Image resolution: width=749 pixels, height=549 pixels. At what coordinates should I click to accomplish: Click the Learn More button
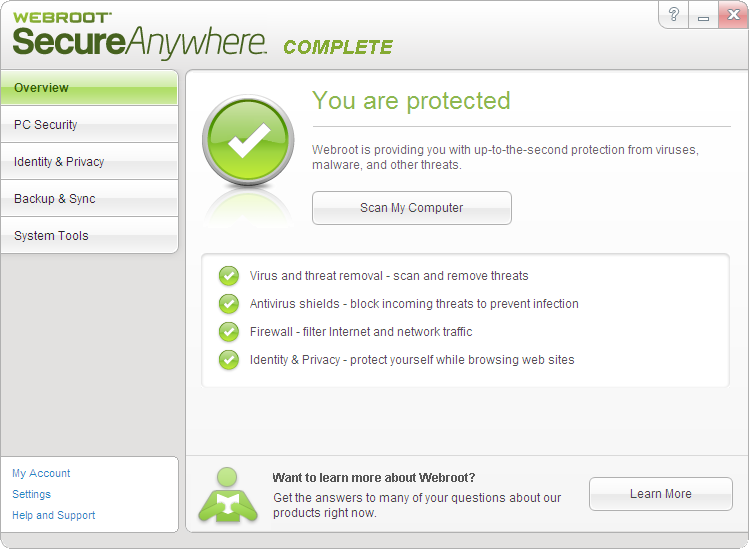click(x=660, y=494)
